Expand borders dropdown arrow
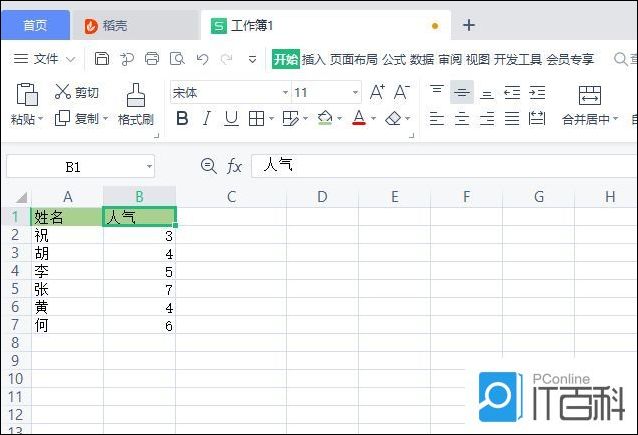Viewport: 638px width, 435px height. [x=271, y=119]
